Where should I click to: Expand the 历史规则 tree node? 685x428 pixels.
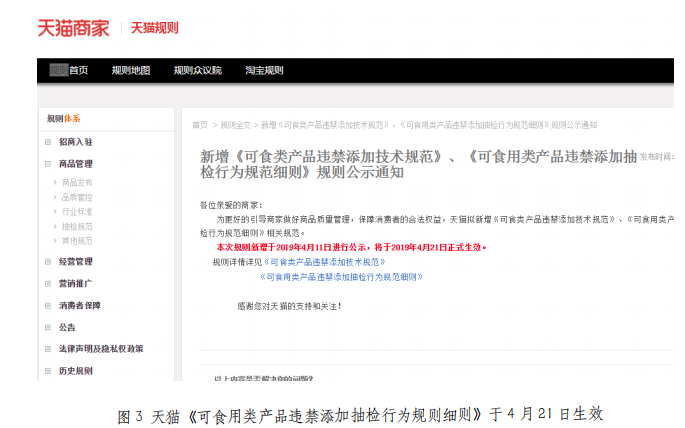tap(48, 371)
